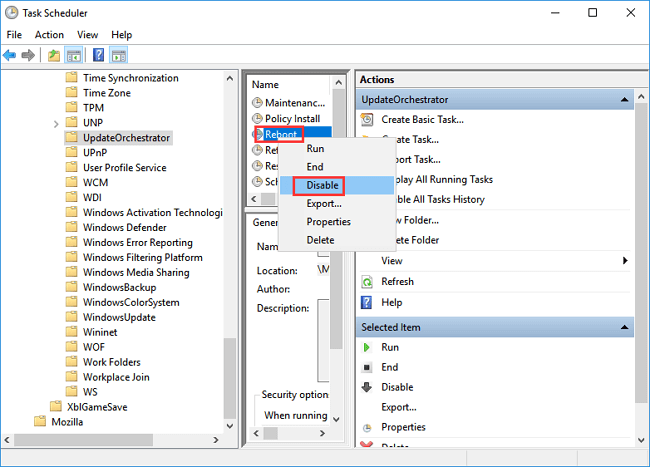
Task: Click tree pane vertical scrollbar down arrow
Action: click(x=230, y=426)
